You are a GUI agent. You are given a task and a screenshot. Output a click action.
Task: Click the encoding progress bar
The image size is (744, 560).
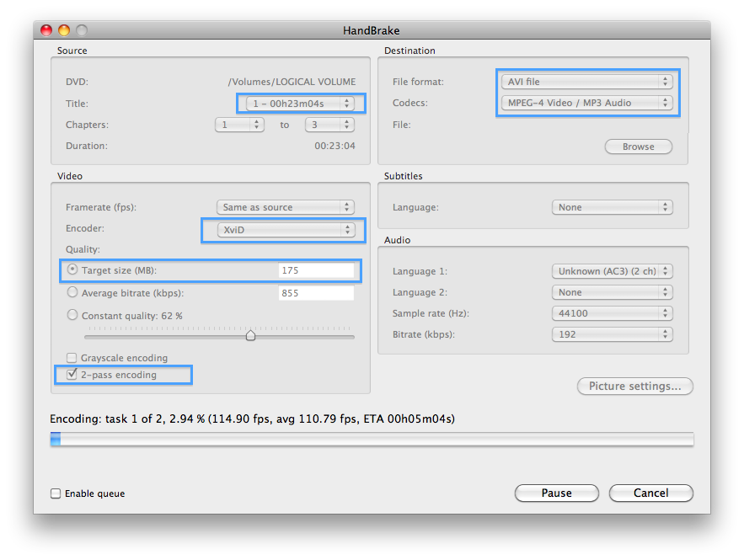coord(372,439)
